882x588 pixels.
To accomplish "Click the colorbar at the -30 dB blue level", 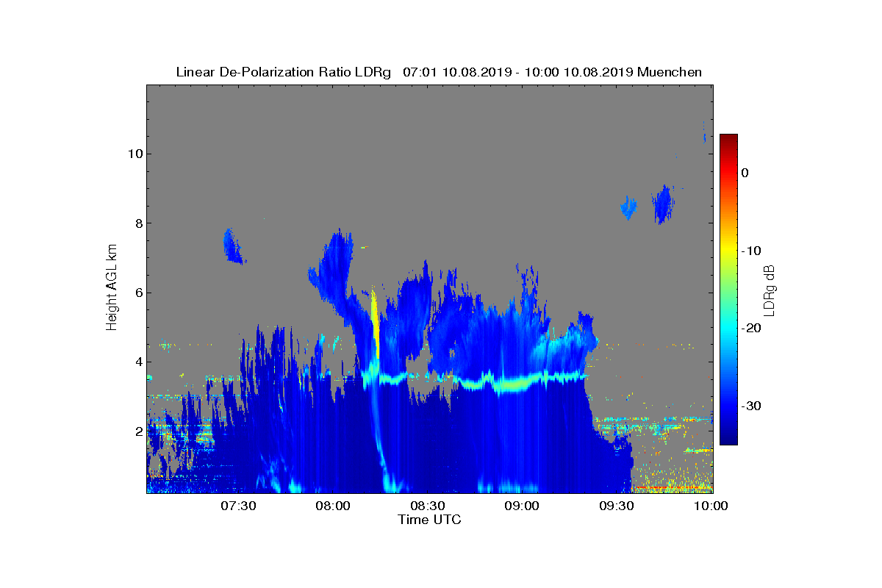I will (728, 406).
